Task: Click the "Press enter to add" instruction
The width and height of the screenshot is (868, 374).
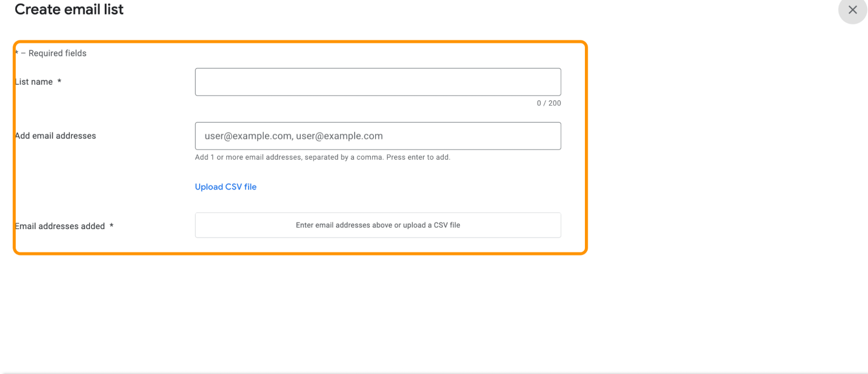Action: point(418,157)
